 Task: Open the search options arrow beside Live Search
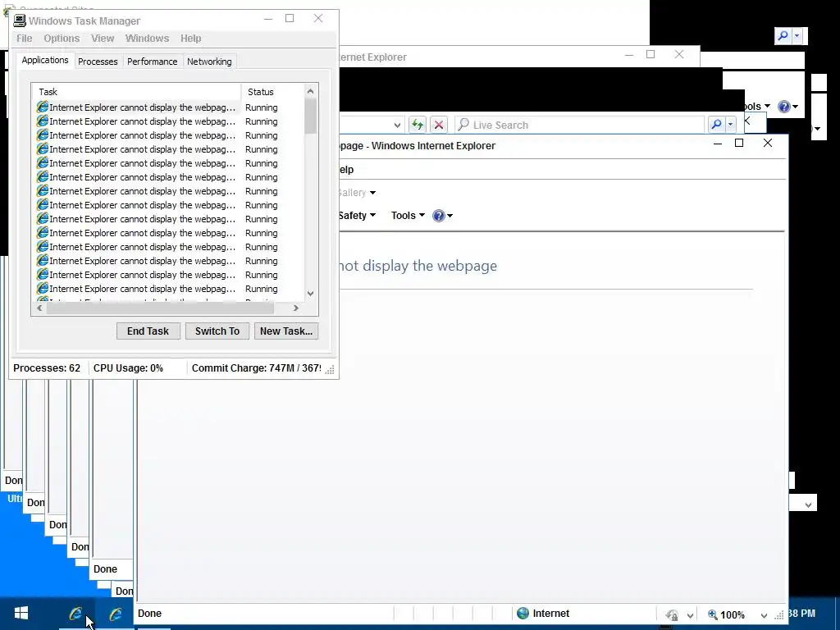tap(730, 125)
